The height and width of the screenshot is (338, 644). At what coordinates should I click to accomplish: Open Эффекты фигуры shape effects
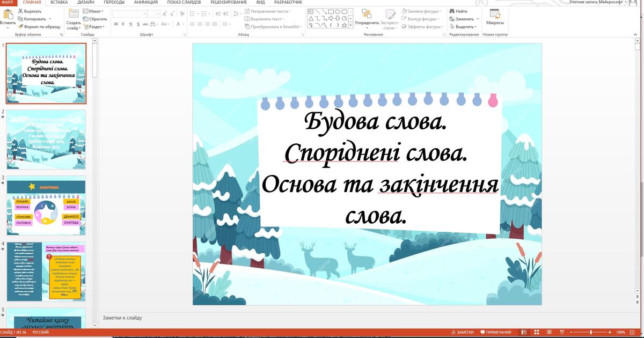422,27
